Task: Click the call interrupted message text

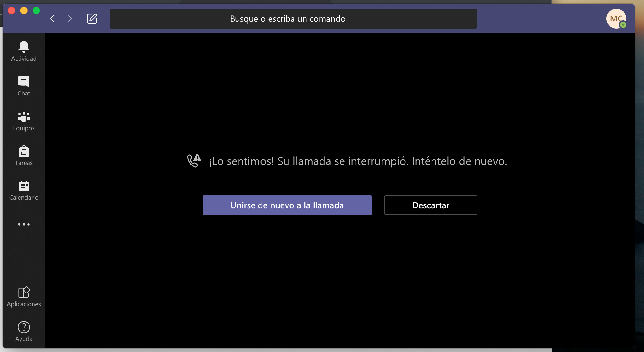Action: [358, 161]
